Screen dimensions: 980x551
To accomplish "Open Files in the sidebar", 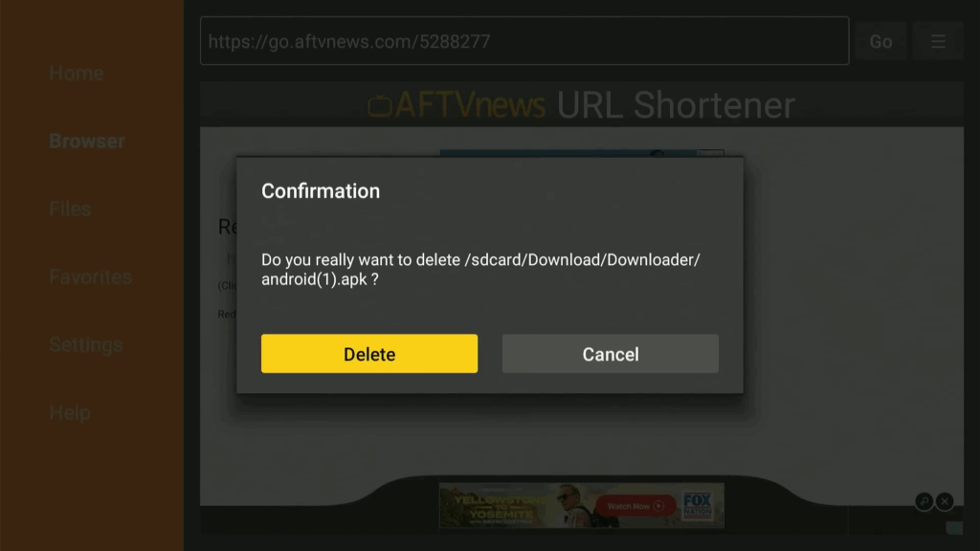I will (x=70, y=209).
